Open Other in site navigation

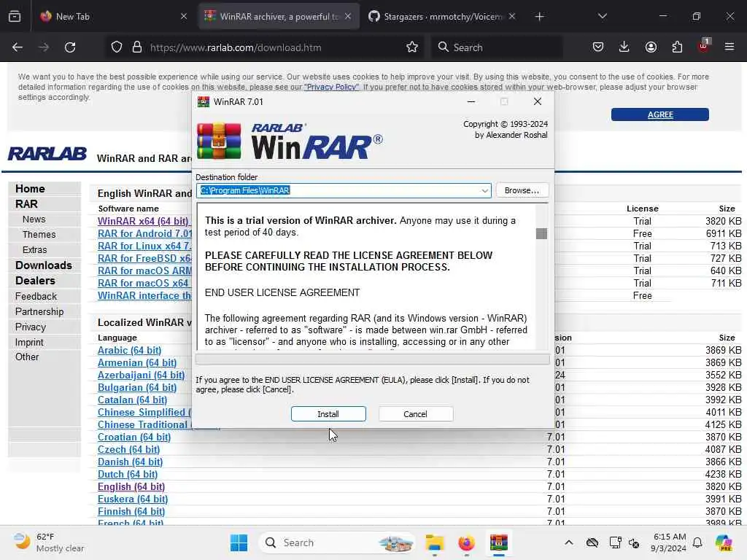[27, 357]
